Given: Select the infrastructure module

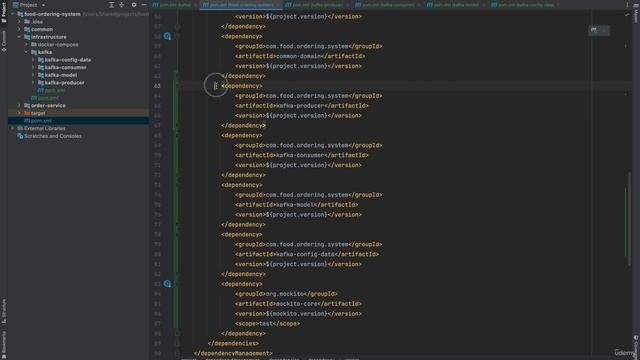Looking at the screenshot, I should click(49, 37).
